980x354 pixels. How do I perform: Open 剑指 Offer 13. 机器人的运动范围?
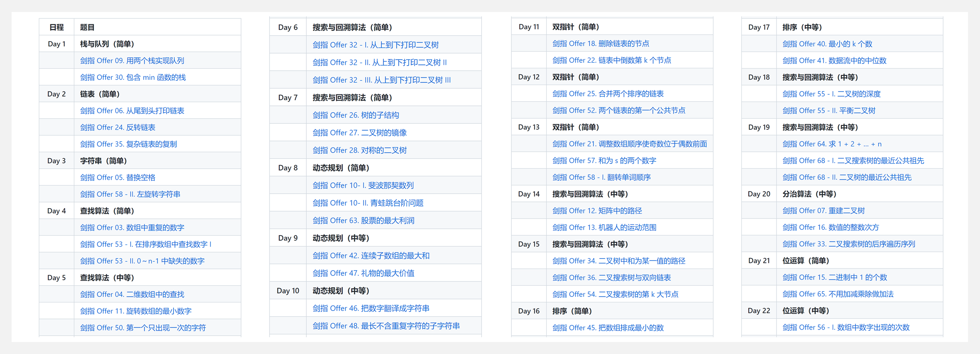click(x=604, y=228)
